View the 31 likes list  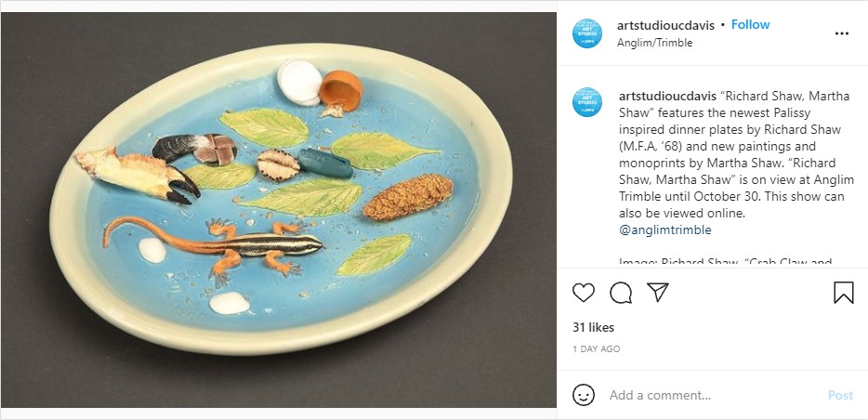[x=593, y=327]
